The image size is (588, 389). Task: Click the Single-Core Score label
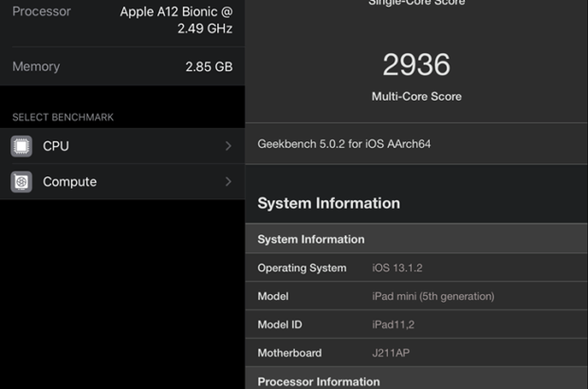(x=416, y=3)
